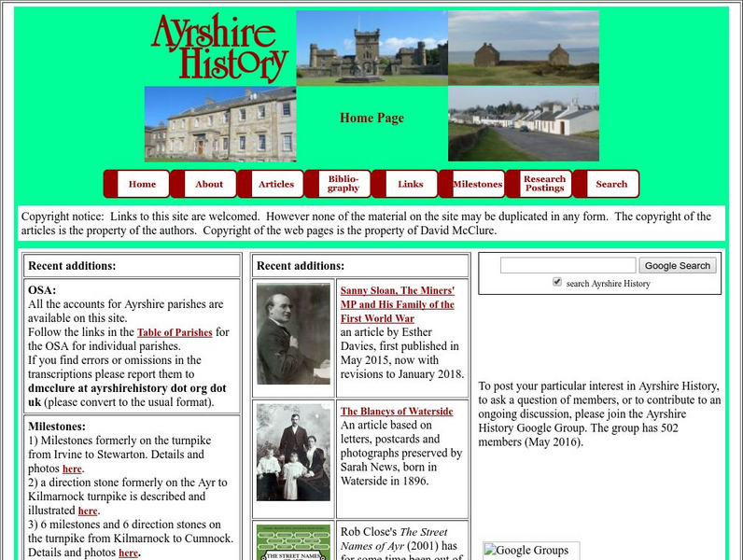
Task: Open the Search navigation button
Action: pyautogui.click(x=607, y=184)
